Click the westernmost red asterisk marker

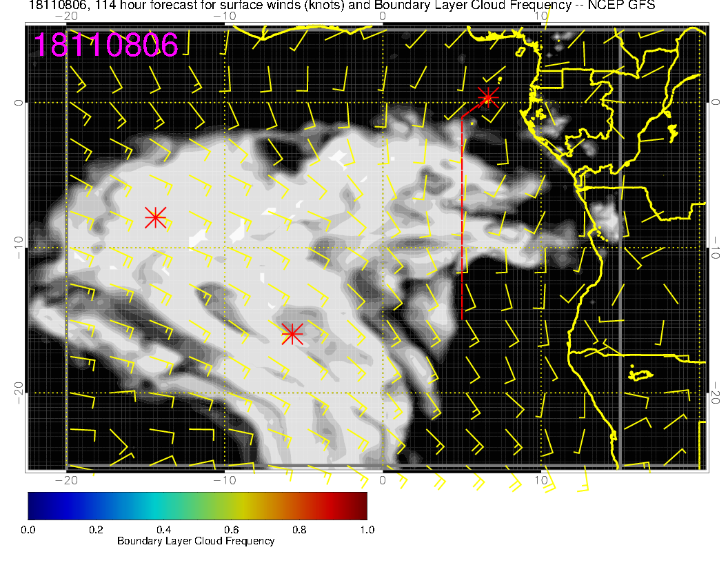155,217
